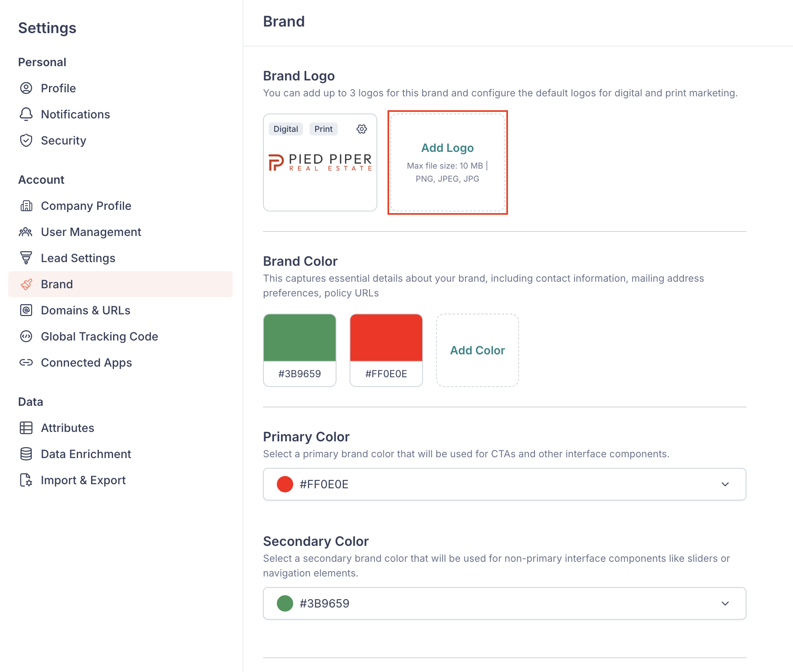Click the Add Color button
Viewport: 793px width, 672px height.
coord(477,350)
